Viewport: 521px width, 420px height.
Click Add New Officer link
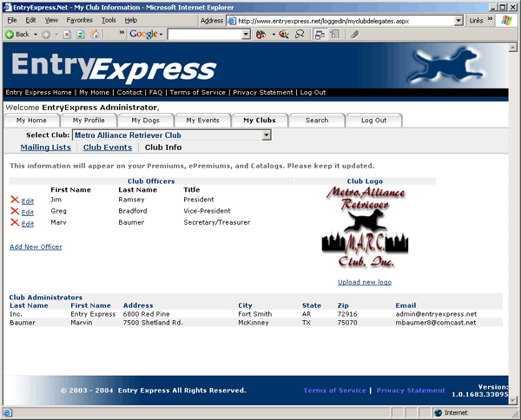[x=36, y=247]
